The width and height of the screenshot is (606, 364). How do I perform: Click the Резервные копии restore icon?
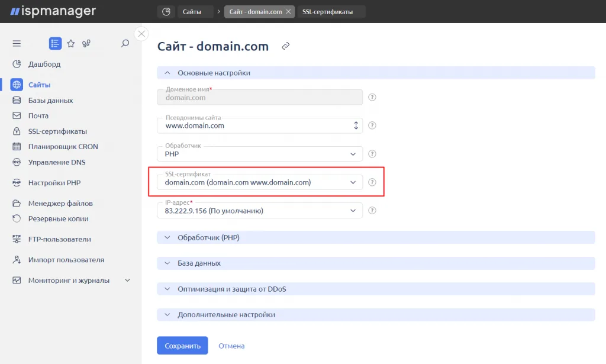coord(17,218)
